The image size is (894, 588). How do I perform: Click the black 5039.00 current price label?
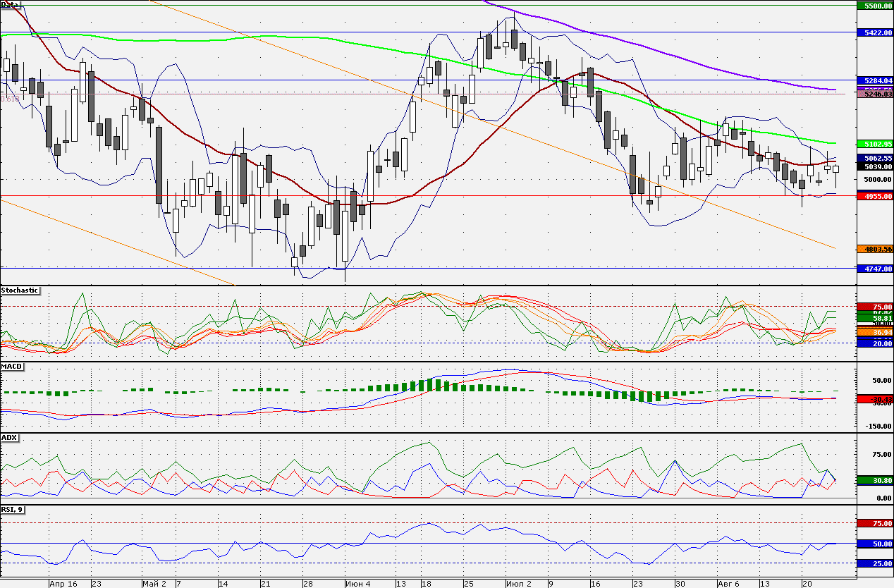875,167
